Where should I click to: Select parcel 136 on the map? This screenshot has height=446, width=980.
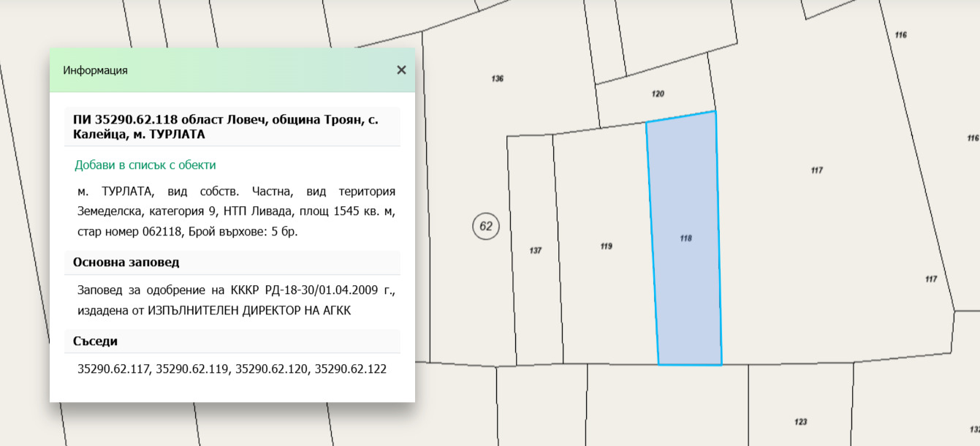[x=498, y=79]
